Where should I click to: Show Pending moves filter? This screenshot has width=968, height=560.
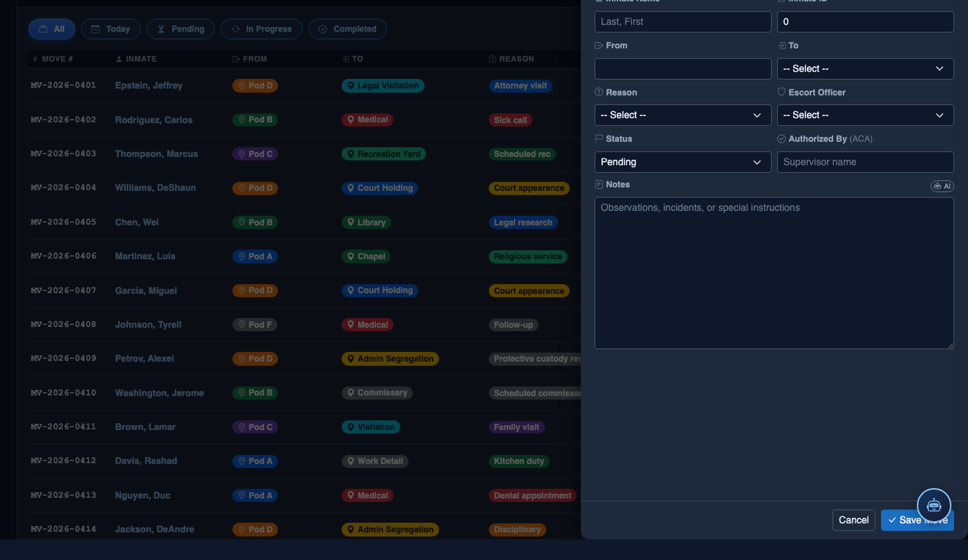click(x=180, y=29)
